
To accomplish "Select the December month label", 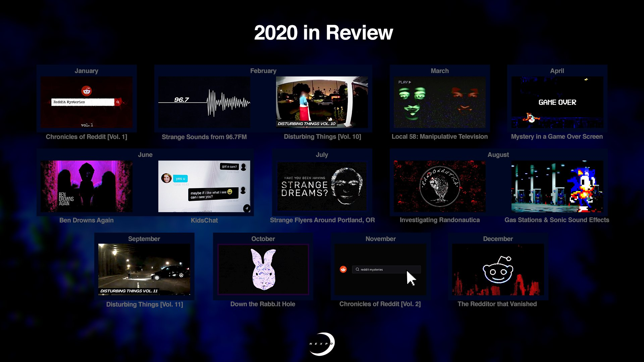I will [x=498, y=239].
